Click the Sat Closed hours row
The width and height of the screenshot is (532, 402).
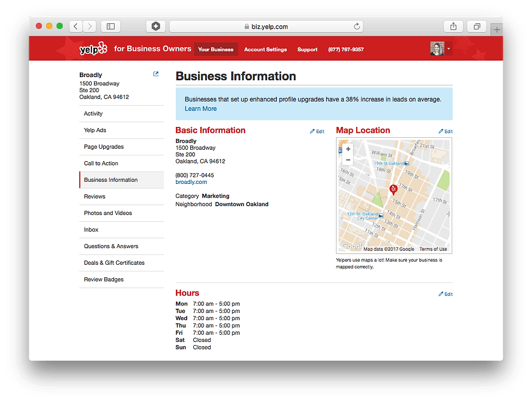193,340
